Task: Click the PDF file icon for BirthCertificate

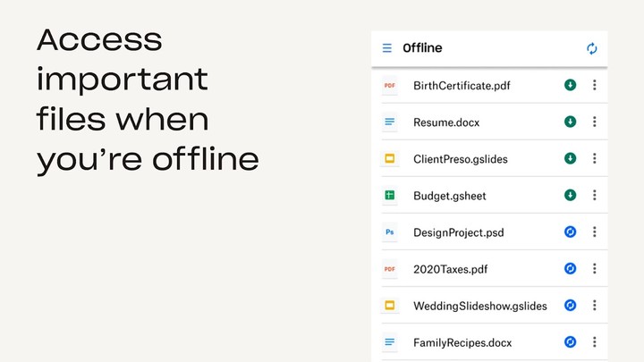Action: click(x=389, y=86)
